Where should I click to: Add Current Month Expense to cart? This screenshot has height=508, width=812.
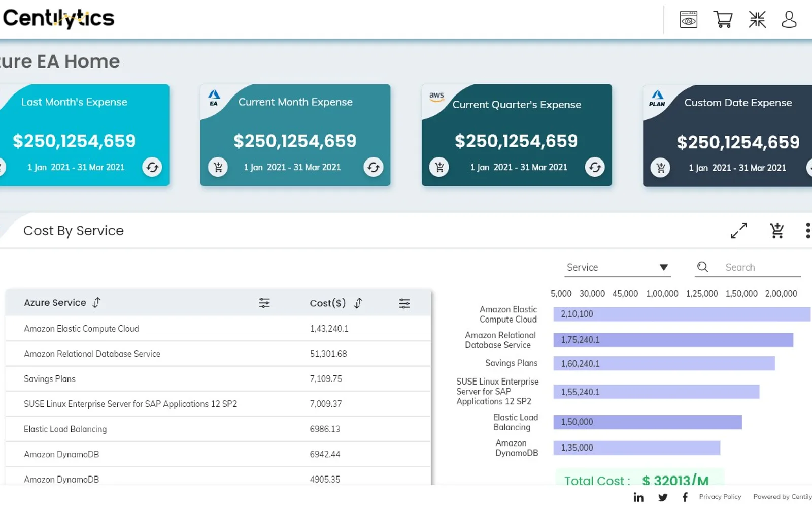click(x=218, y=167)
